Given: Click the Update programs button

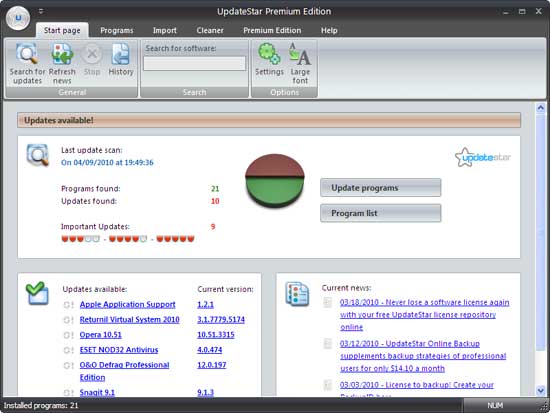Looking at the screenshot, I should pyautogui.click(x=381, y=188).
